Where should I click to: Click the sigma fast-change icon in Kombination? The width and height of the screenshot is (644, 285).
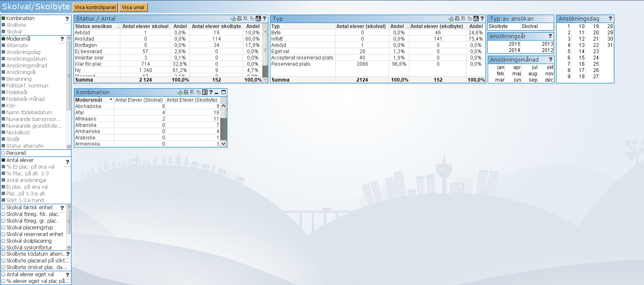pyautogui.click(x=205, y=92)
